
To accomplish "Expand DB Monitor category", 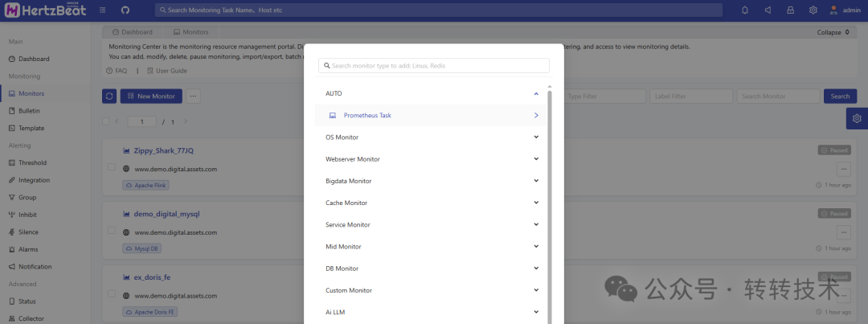I will coord(432,269).
